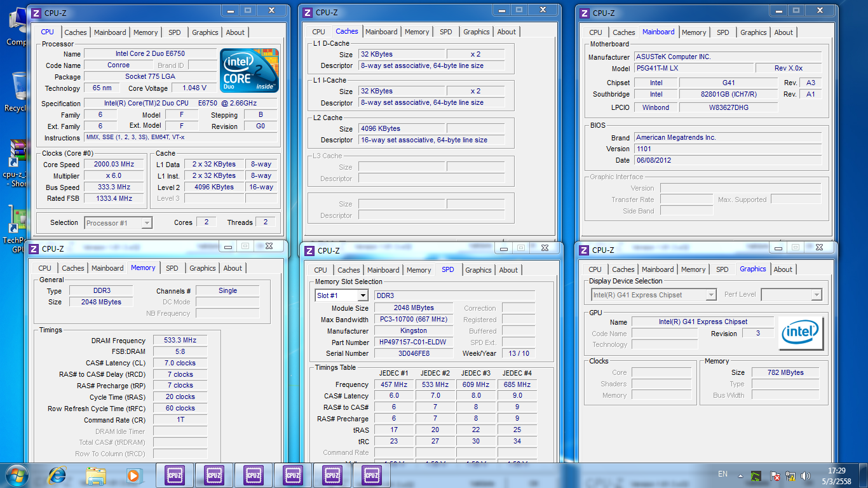
Task: Click the GPU name field 'Intel(R) G41 Express Chipset'
Action: click(703, 322)
